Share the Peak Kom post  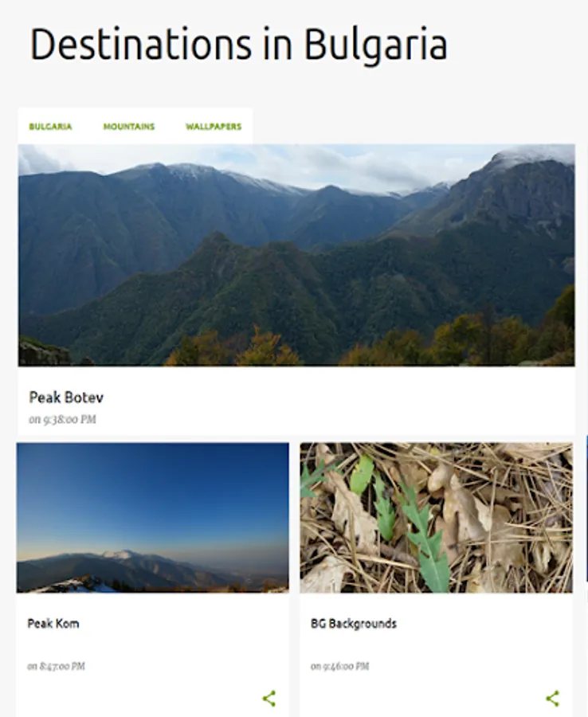pyautogui.click(x=269, y=698)
